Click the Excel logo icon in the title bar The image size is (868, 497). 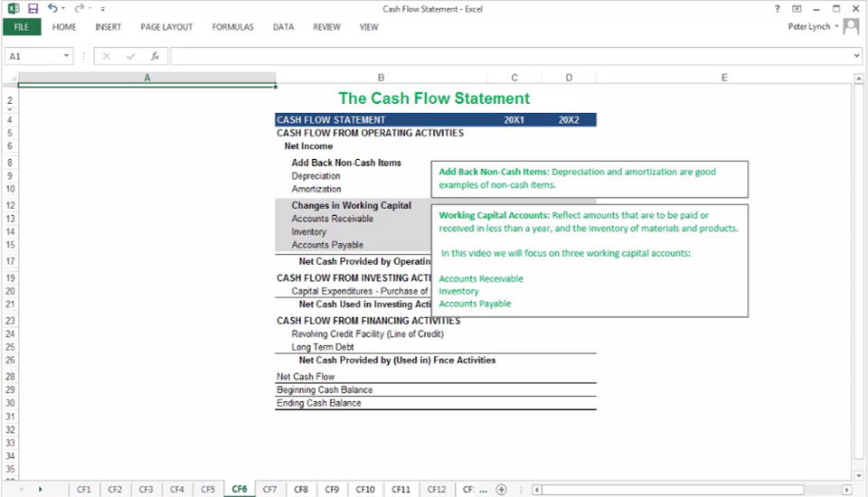(14, 8)
